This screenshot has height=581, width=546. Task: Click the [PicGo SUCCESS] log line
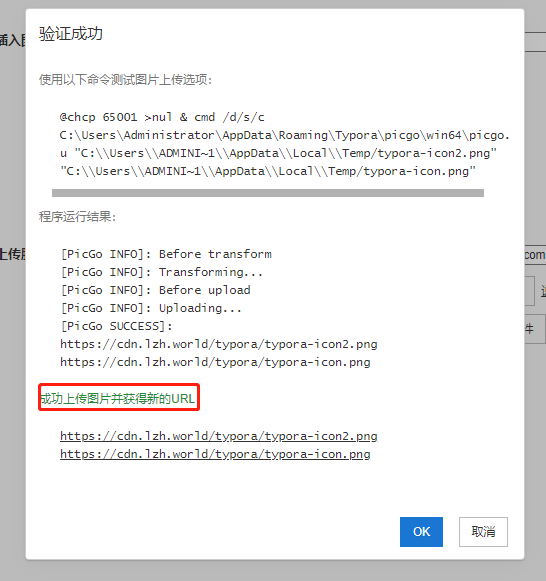pyautogui.click(x=117, y=326)
